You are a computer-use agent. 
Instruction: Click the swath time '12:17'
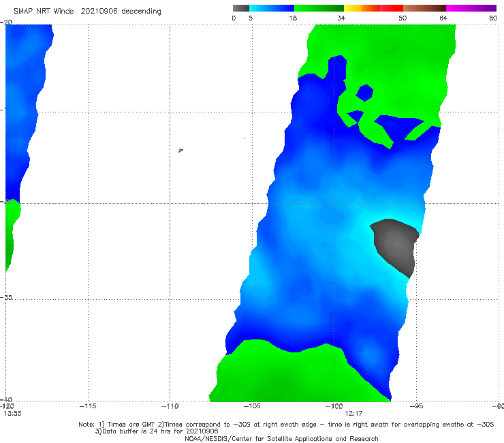(353, 414)
